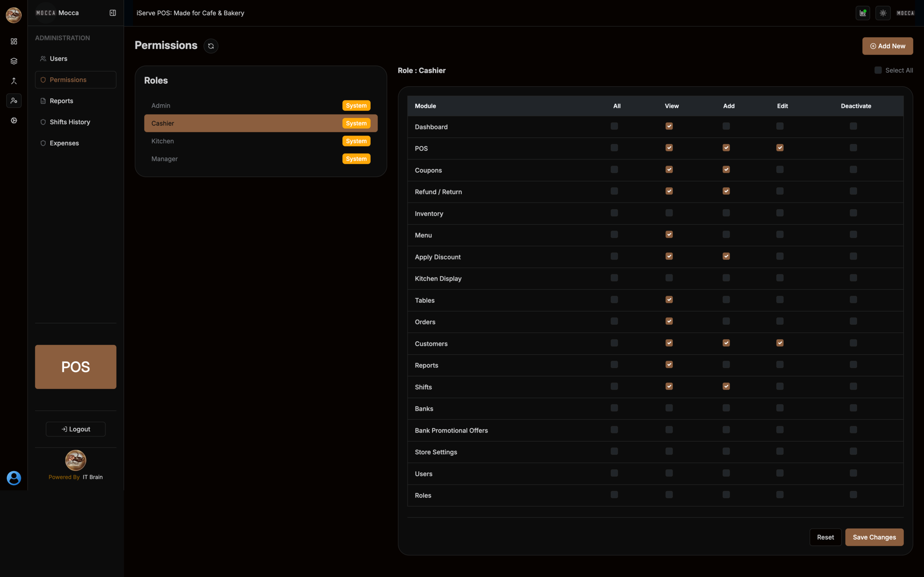Click the merge arrow icon in left rail
Image resolution: width=924 pixels, height=577 pixels.
pos(14,81)
